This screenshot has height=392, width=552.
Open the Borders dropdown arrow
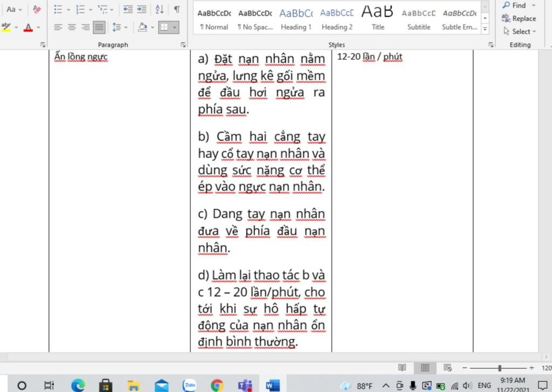[x=175, y=27]
